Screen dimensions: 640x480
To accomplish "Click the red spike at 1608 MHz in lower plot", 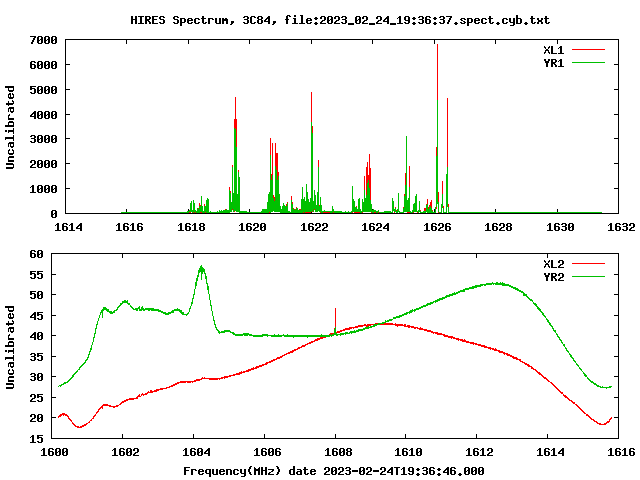I will point(336,318).
